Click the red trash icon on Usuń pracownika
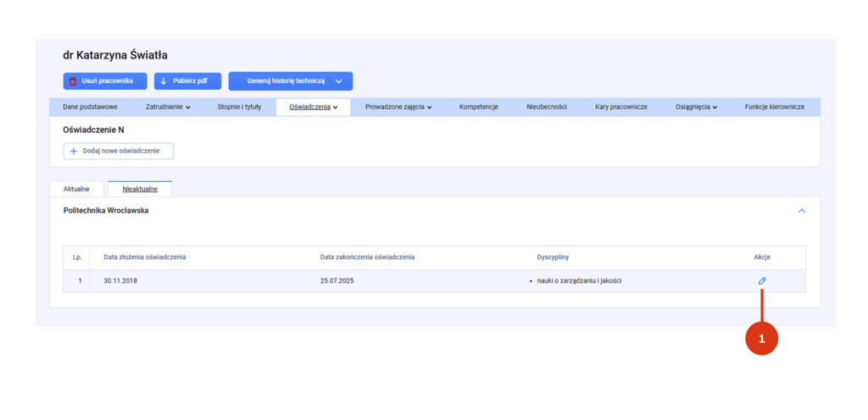 (x=73, y=81)
